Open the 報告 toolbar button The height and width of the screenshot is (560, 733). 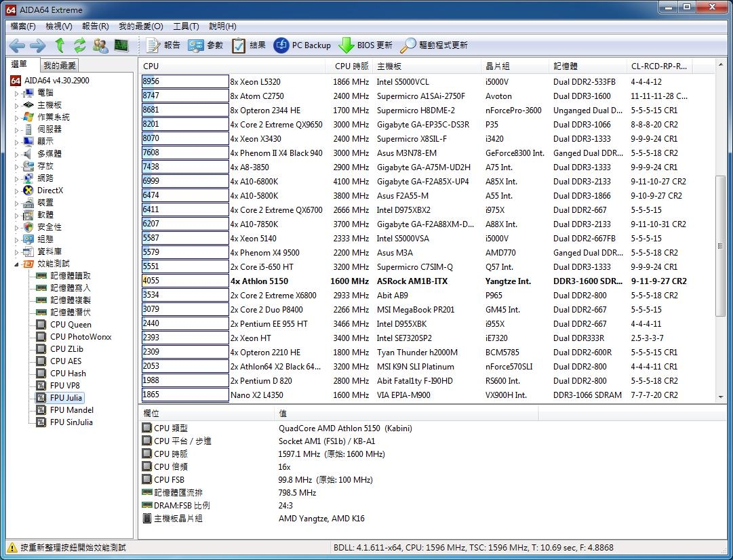coord(163,45)
